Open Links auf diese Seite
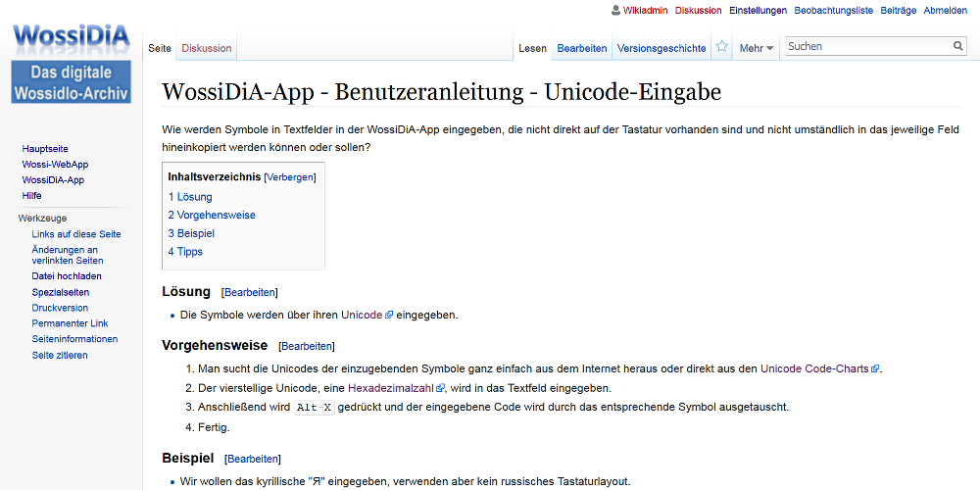The height and width of the screenshot is (490, 980). click(76, 234)
